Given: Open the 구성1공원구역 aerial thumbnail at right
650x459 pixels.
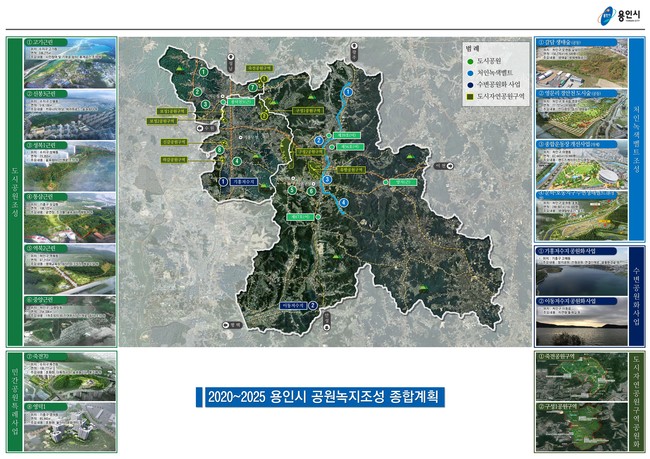Looking at the screenshot, I should point(582,427).
